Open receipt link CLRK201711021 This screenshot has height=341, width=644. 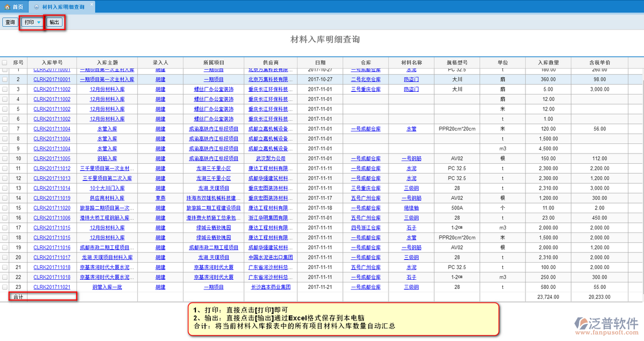point(52,287)
